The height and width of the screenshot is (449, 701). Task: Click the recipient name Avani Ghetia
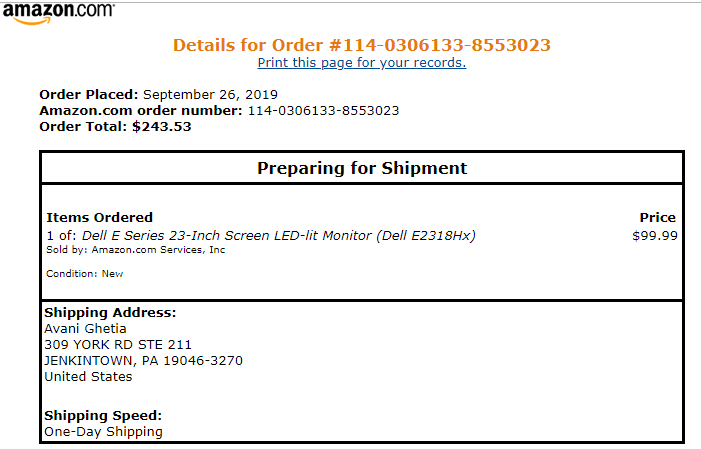coord(86,329)
